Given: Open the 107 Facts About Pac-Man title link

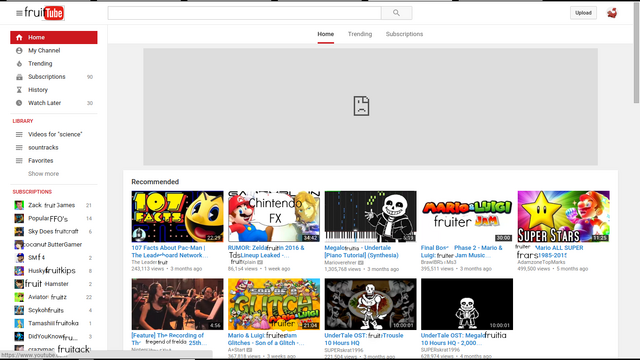Looking at the screenshot, I should point(170,251).
